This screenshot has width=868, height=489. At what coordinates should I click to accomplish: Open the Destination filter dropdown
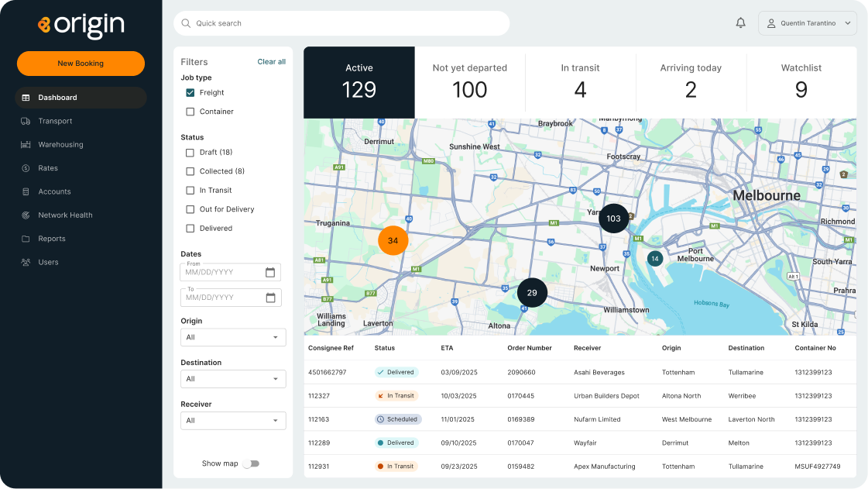coord(233,379)
